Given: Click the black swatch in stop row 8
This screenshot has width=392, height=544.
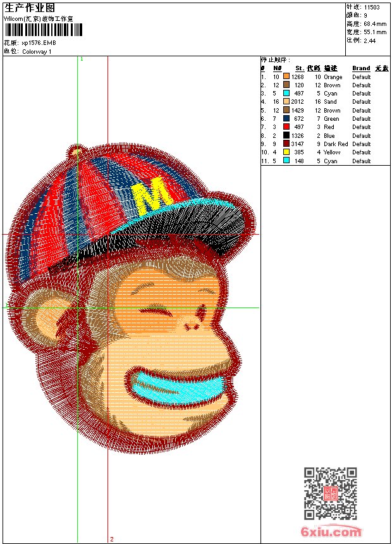Looking at the screenshot, I should tap(286, 135).
